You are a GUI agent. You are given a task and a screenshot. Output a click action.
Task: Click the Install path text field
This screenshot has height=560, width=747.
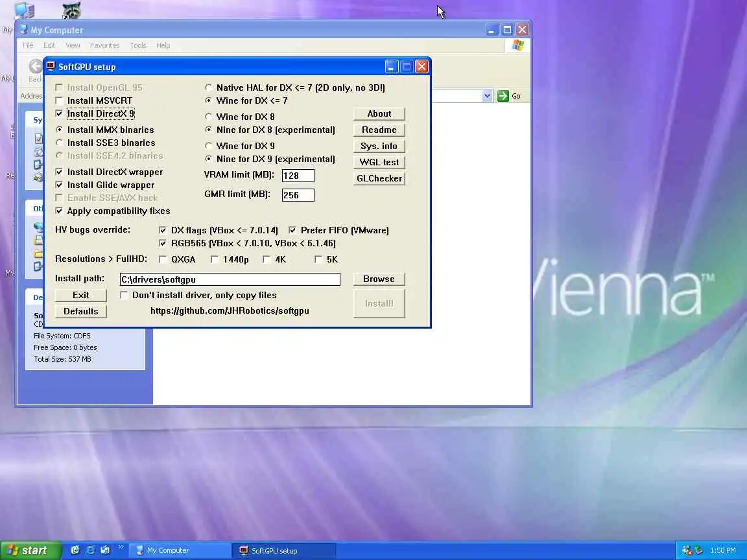pos(230,279)
